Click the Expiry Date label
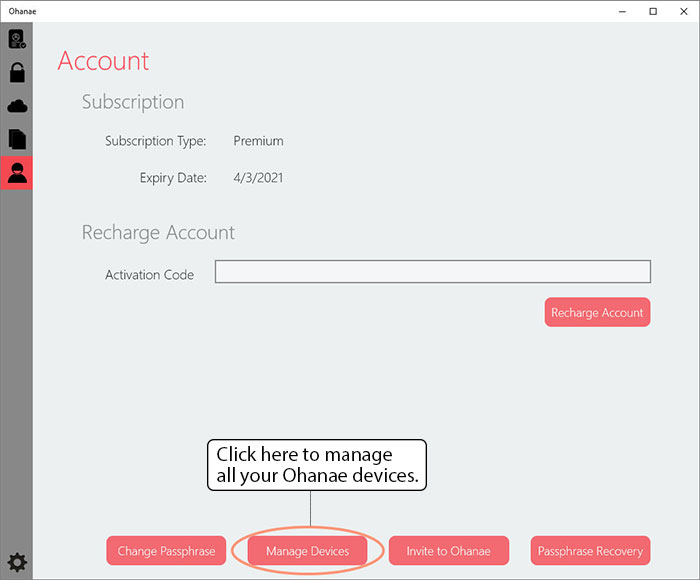Viewport: 700px width, 580px height. click(173, 178)
